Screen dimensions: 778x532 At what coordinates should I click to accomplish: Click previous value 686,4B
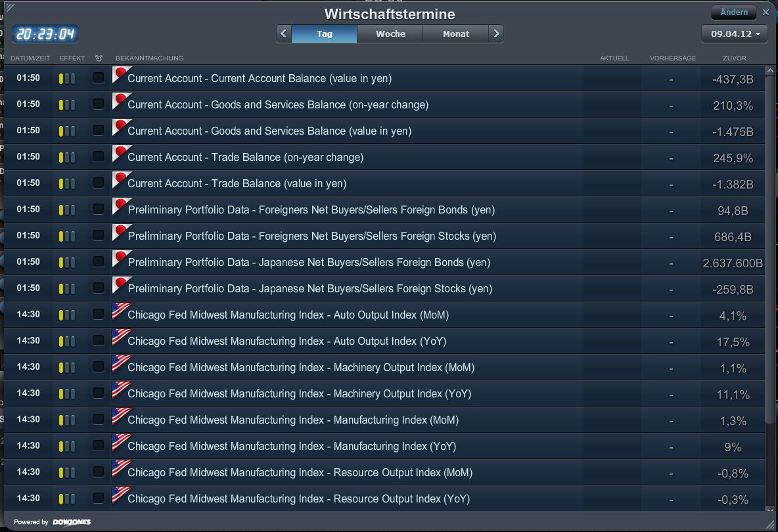point(733,237)
